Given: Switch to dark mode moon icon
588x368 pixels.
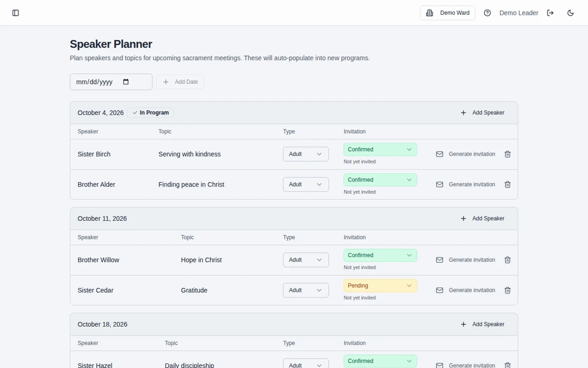Looking at the screenshot, I should pos(570,13).
